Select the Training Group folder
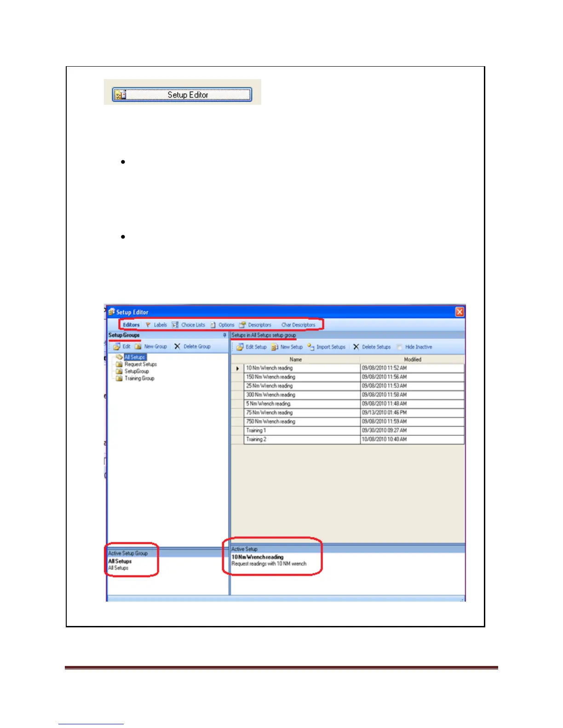The width and height of the screenshot is (563, 728). tap(139, 378)
